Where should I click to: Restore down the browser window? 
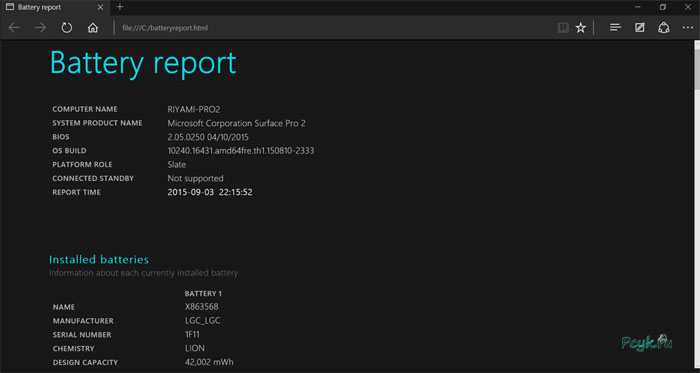(663, 7)
